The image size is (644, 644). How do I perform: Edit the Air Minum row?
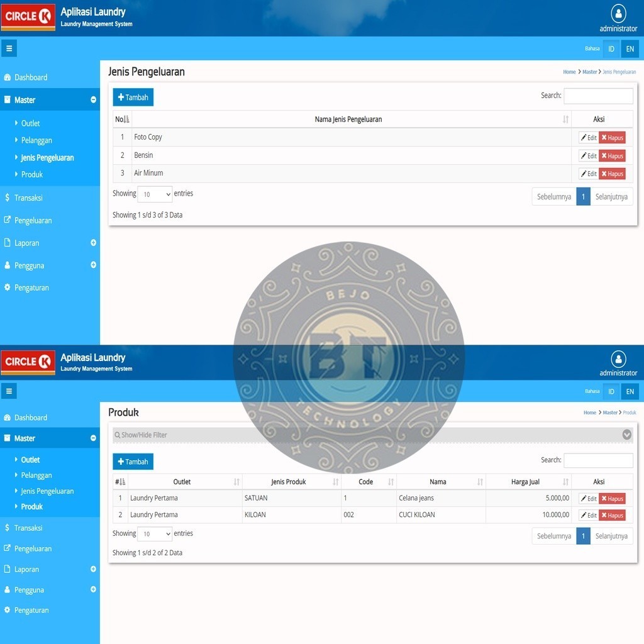[x=589, y=174]
